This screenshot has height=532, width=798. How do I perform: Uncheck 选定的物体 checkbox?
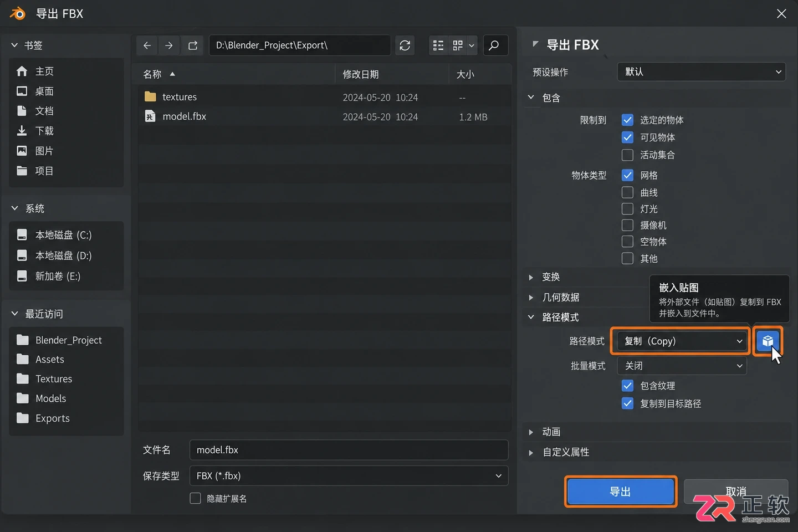627,120
